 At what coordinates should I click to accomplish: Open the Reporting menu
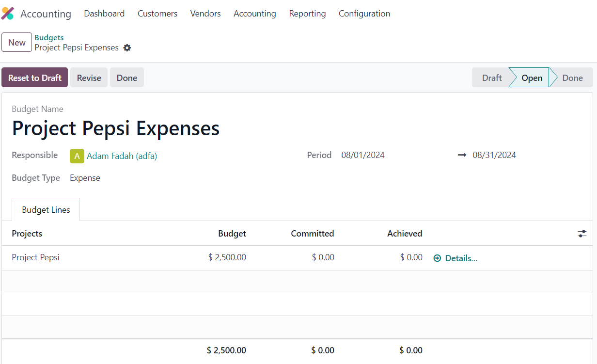pos(307,14)
